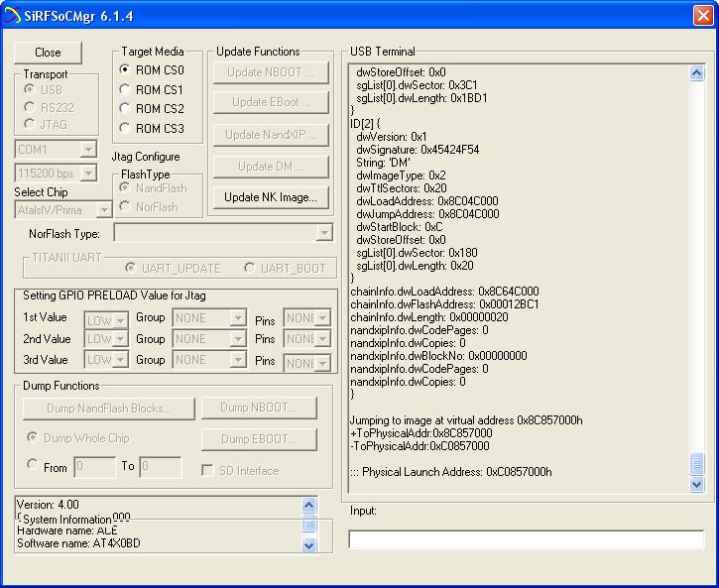Choose ROM CS1 radio option
This screenshot has width=719, height=588.
coord(125,89)
